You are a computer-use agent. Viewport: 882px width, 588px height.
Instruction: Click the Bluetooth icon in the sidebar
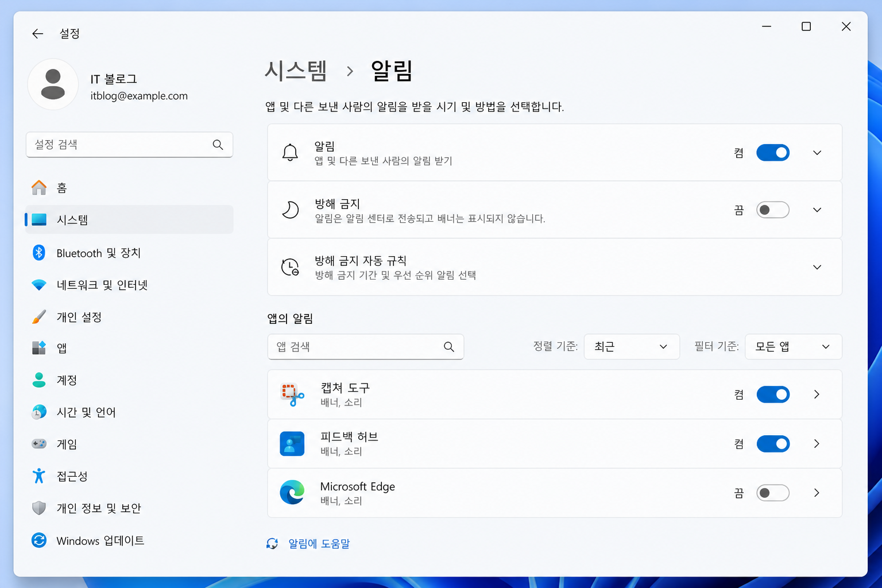coord(39,253)
